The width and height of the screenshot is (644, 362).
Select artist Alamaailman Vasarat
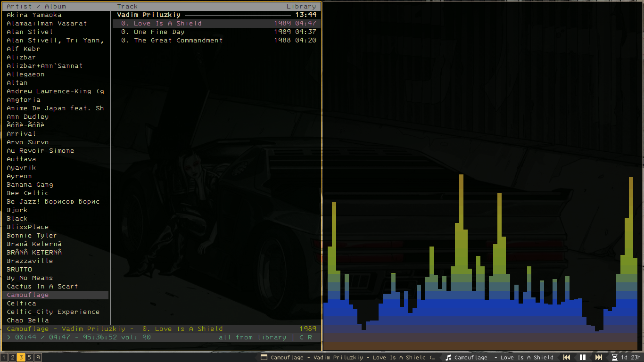(47, 24)
